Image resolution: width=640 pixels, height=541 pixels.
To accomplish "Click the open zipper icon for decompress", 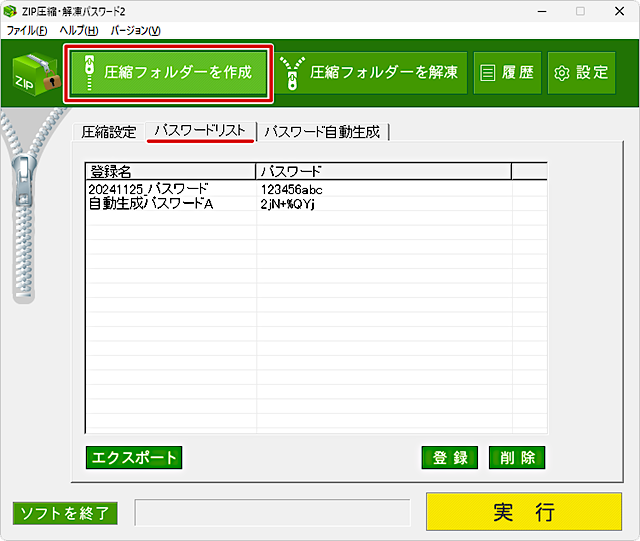I will pos(292,73).
